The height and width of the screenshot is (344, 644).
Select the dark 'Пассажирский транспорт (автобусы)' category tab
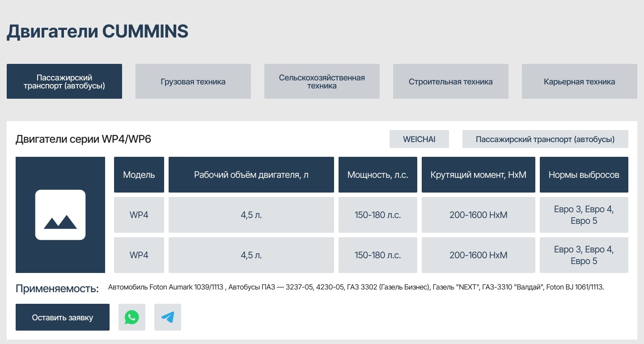tap(64, 81)
